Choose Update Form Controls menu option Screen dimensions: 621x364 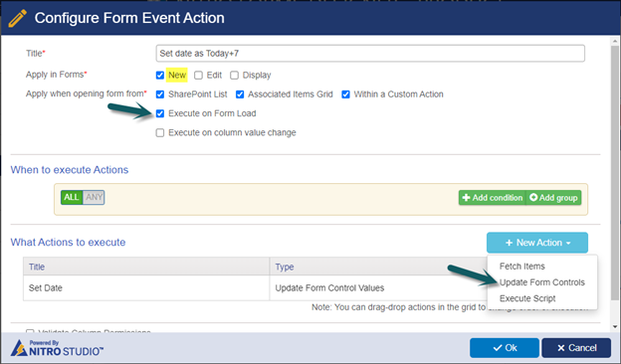coord(541,282)
